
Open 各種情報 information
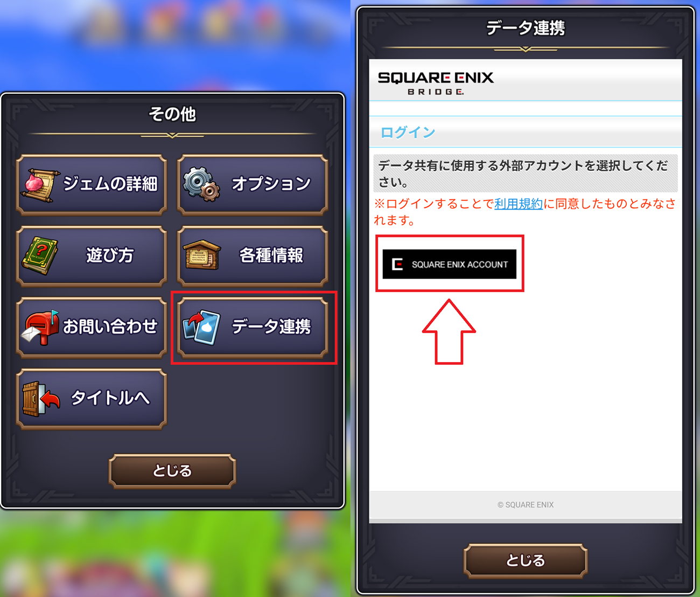pos(253,255)
